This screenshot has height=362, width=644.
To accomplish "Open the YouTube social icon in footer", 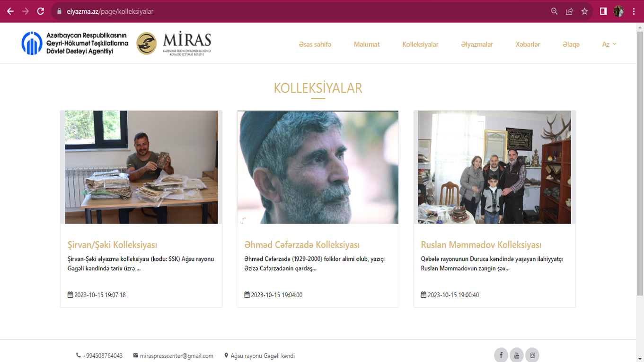I will coord(517,355).
